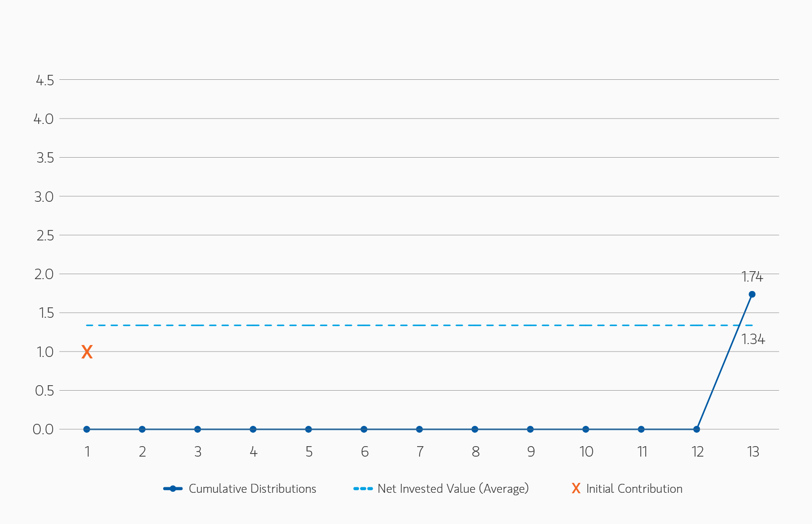
Task: Click the x-axis label 7
Action: pos(420,452)
